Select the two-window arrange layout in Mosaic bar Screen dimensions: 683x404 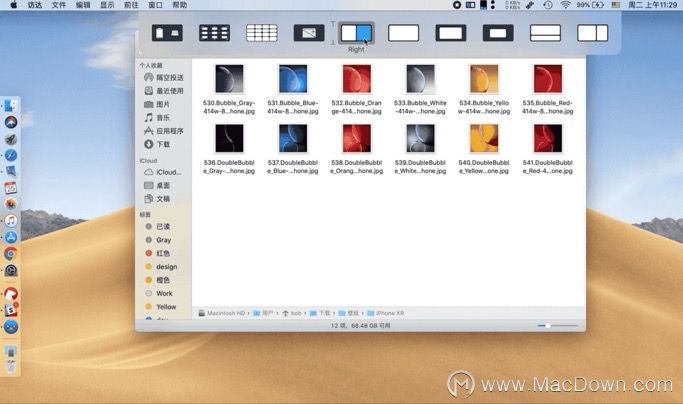pos(167,33)
